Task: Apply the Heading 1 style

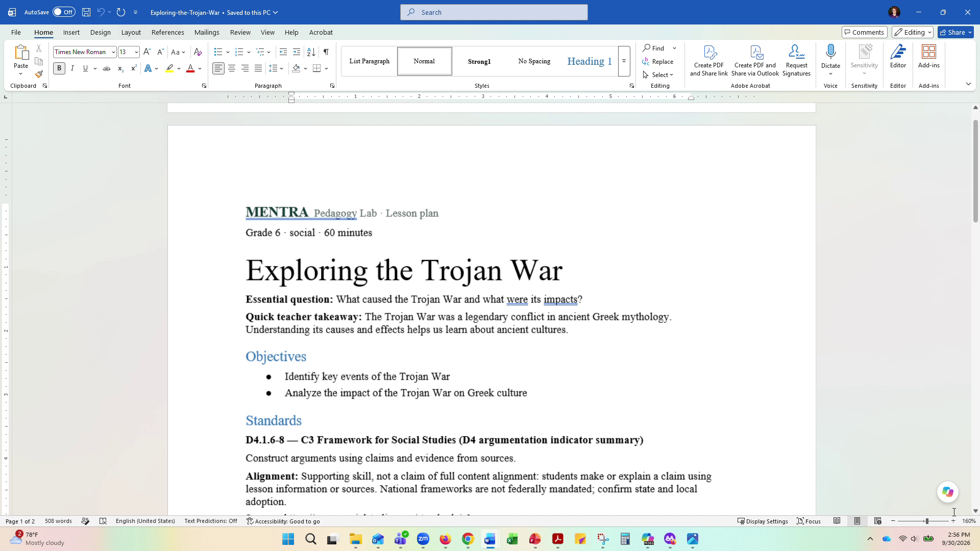Action: pyautogui.click(x=589, y=61)
